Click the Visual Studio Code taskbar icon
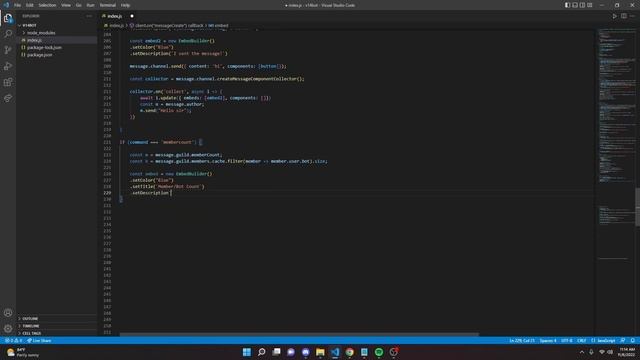 [335, 352]
